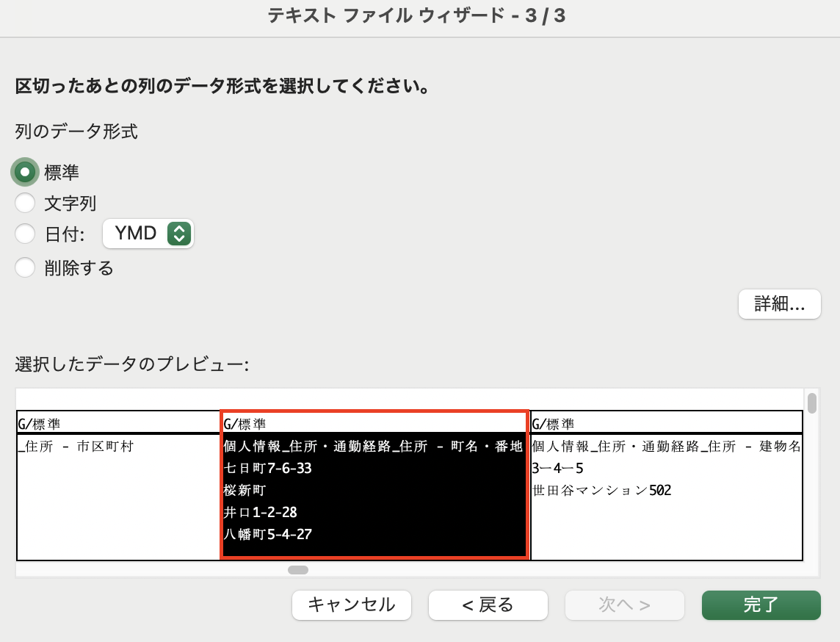840x642 pixels.
Task: Select the first preview column showing 住所－市区町村
Action: click(x=117, y=444)
